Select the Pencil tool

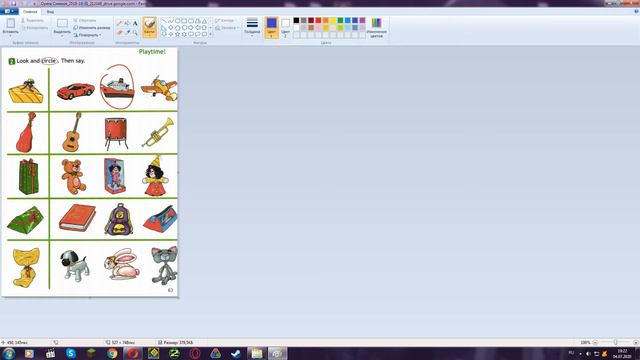point(119,23)
